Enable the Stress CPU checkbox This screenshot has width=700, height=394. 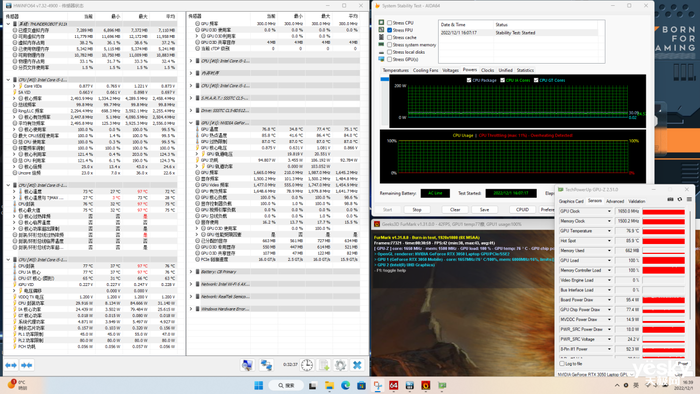point(389,23)
